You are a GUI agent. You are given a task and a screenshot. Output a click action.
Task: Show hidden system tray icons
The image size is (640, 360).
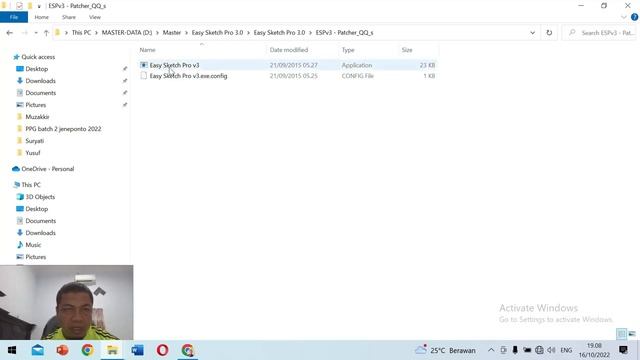491,350
